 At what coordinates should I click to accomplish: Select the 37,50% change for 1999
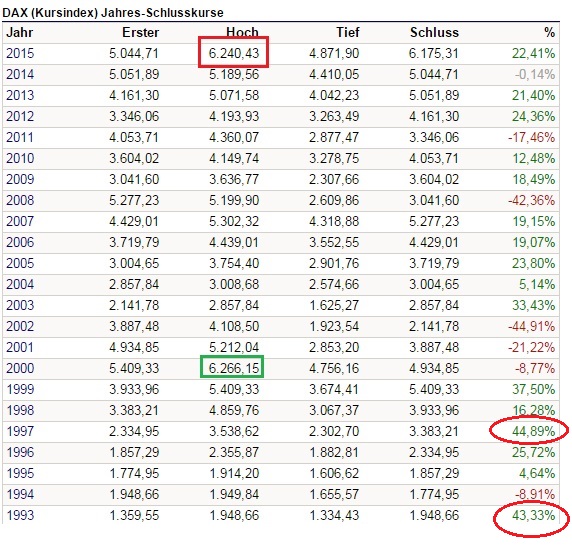coord(533,389)
